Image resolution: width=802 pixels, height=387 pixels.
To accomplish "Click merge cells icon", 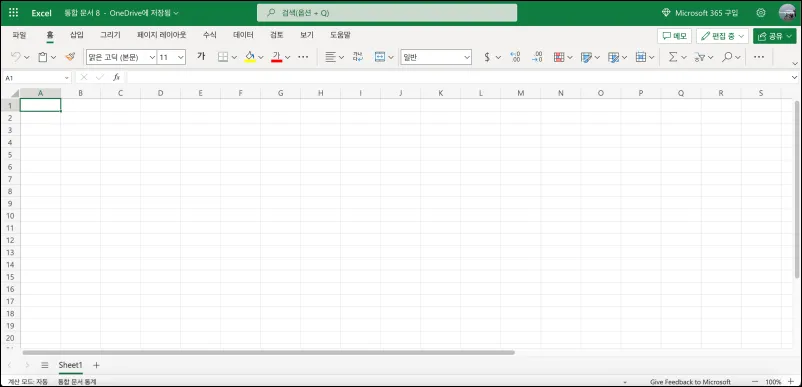I will [380, 57].
